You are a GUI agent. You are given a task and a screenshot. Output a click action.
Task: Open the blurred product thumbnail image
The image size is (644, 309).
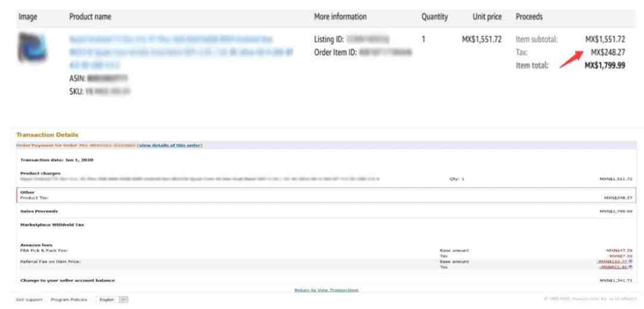tap(32, 47)
